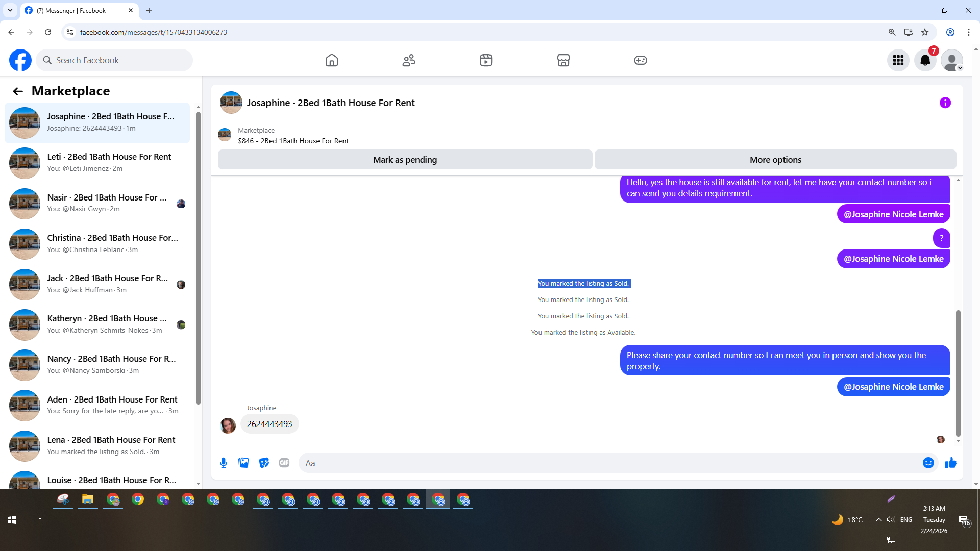980x551 pixels.
Task: Open the $846 2Bed 1Bath listing link
Action: coord(293,141)
